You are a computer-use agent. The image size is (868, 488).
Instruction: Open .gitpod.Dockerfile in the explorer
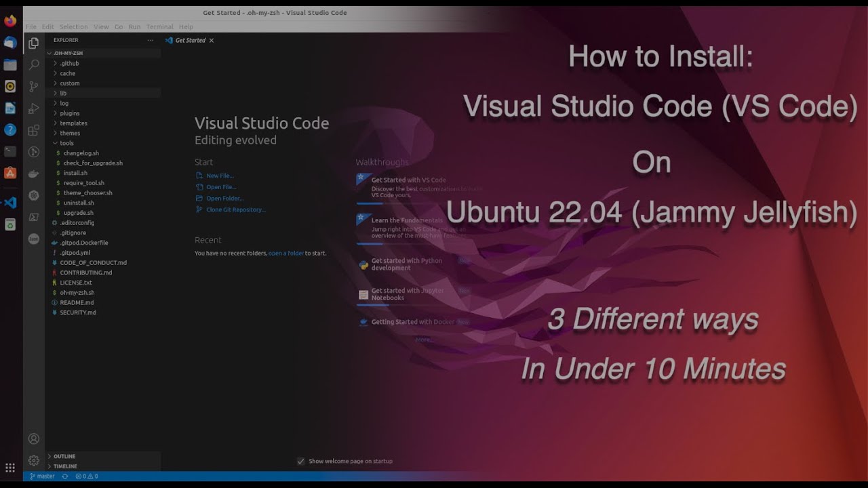click(103, 243)
